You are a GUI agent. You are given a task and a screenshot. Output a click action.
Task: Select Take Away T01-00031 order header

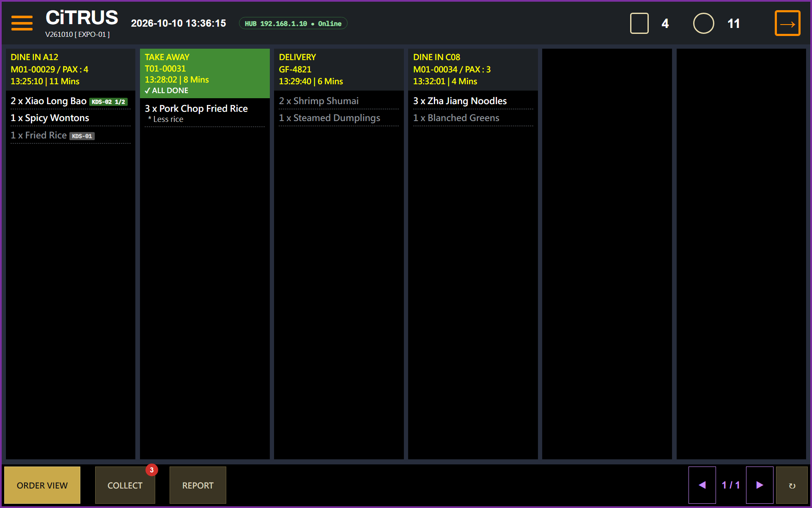[x=205, y=73]
